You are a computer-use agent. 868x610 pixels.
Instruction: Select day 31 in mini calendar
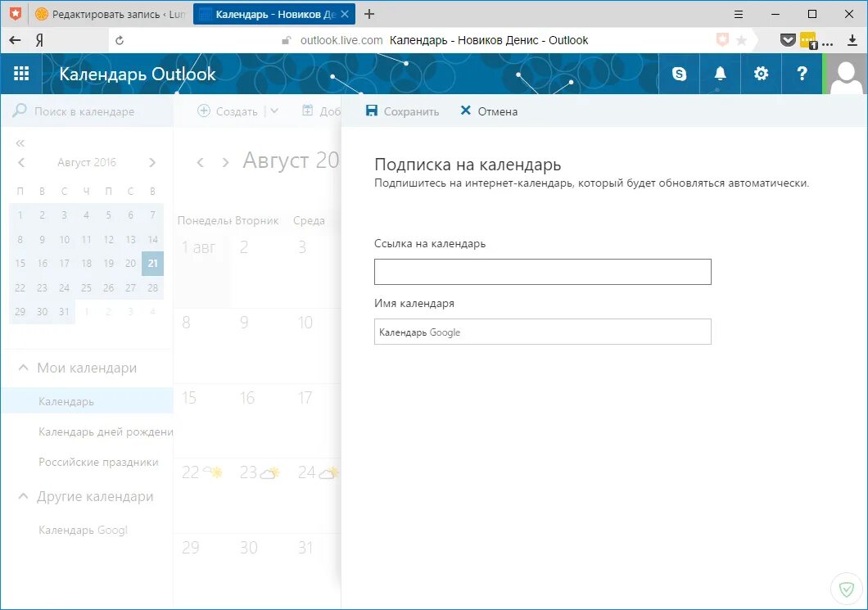click(x=64, y=312)
